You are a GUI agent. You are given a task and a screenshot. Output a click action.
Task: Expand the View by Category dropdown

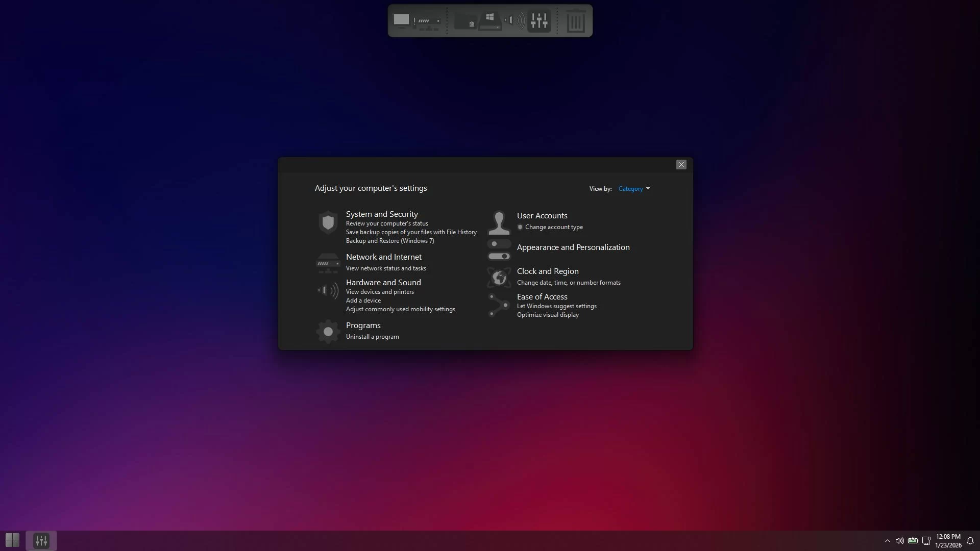[x=634, y=189]
